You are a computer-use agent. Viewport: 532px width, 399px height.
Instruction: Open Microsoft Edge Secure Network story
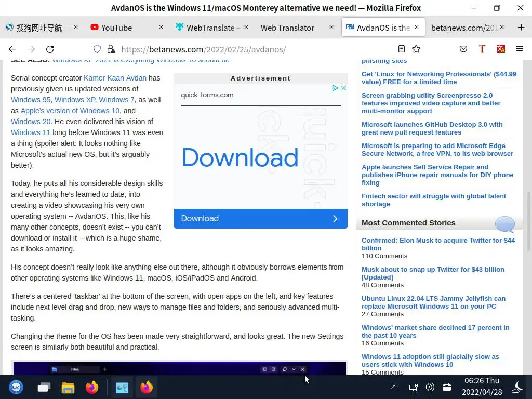(x=437, y=150)
